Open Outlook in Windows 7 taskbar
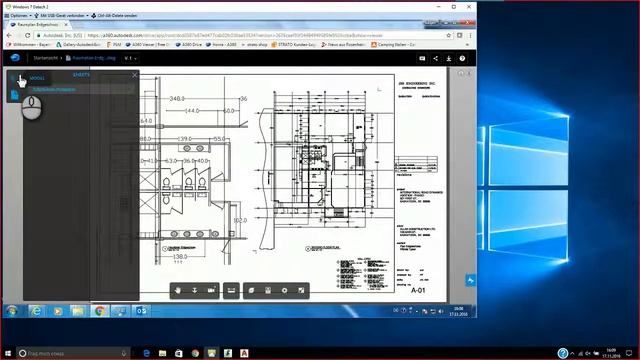640x360 pixels. coord(141,311)
